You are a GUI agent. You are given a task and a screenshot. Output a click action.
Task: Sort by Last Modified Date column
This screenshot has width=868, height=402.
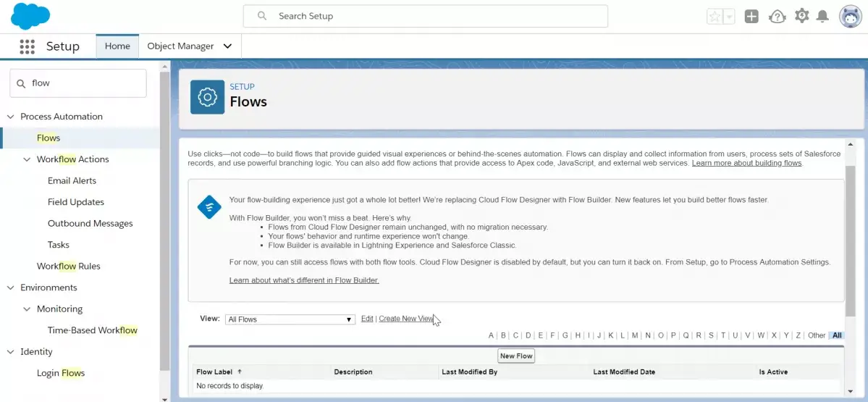(624, 372)
